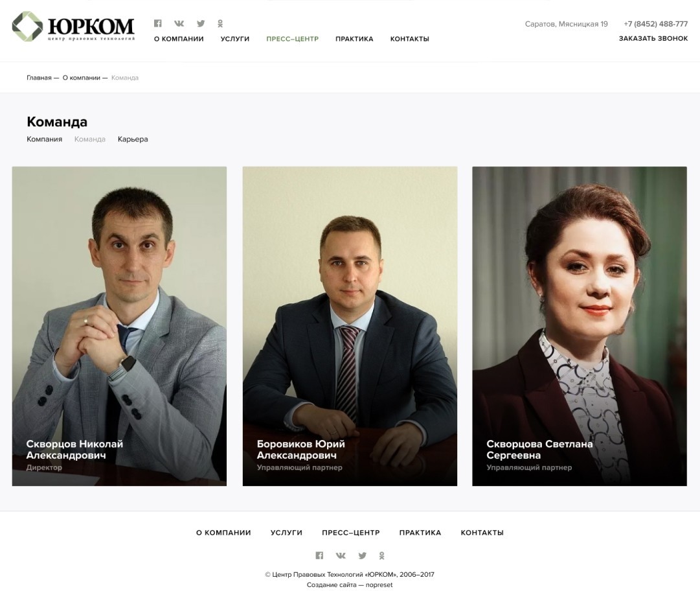Click the footer КОНТАКТЫ link
700x613 pixels.
click(x=482, y=533)
